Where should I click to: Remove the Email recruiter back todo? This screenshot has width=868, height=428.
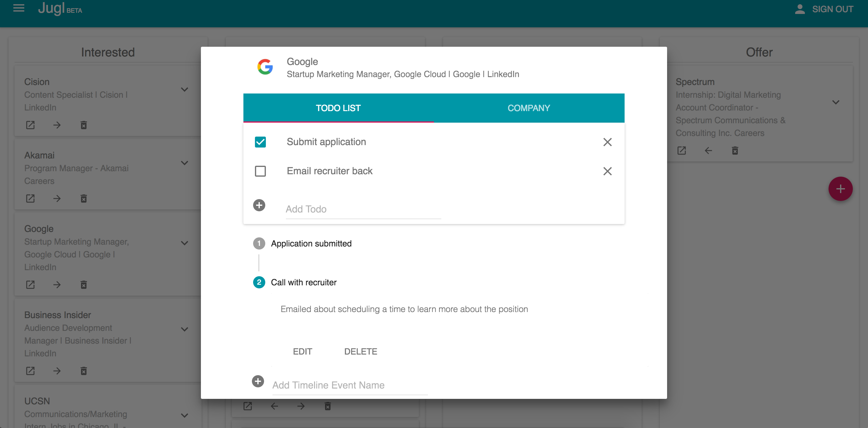click(607, 171)
